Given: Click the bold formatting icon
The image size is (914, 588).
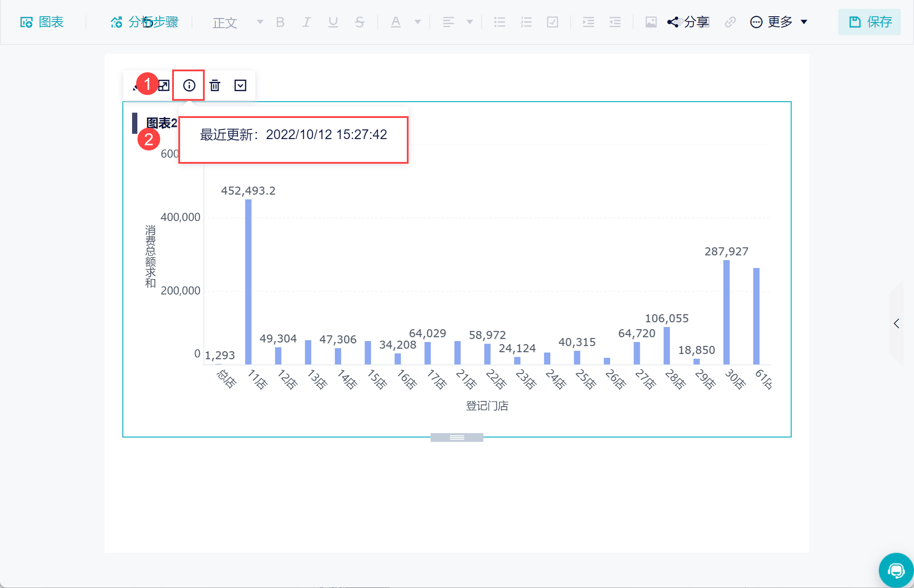Looking at the screenshot, I should (x=280, y=22).
